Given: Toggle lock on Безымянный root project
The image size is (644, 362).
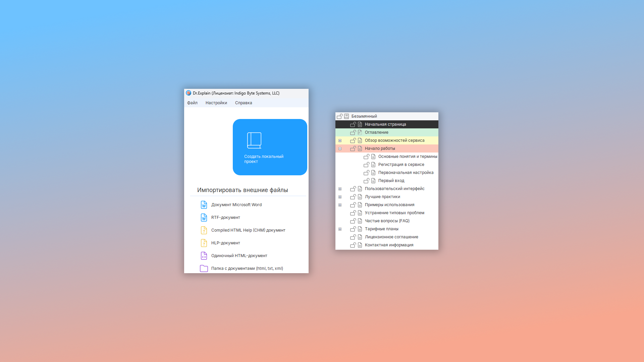Looking at the screenshot, I should click(x=339, y=116).
